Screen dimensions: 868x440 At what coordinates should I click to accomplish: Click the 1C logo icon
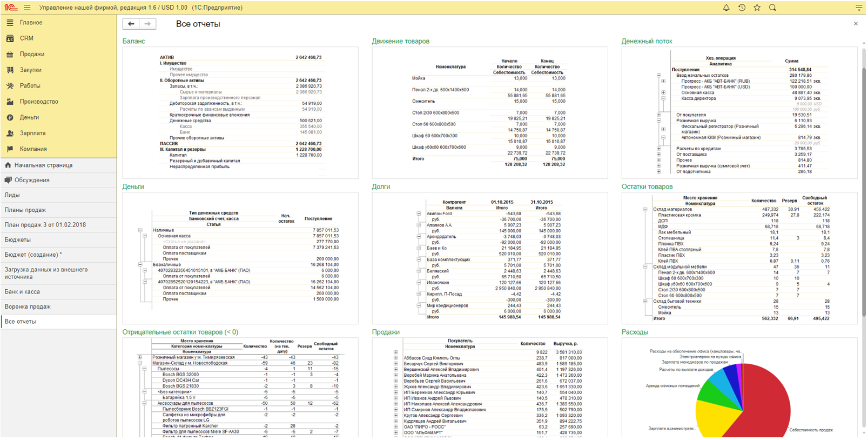(10, 8)
